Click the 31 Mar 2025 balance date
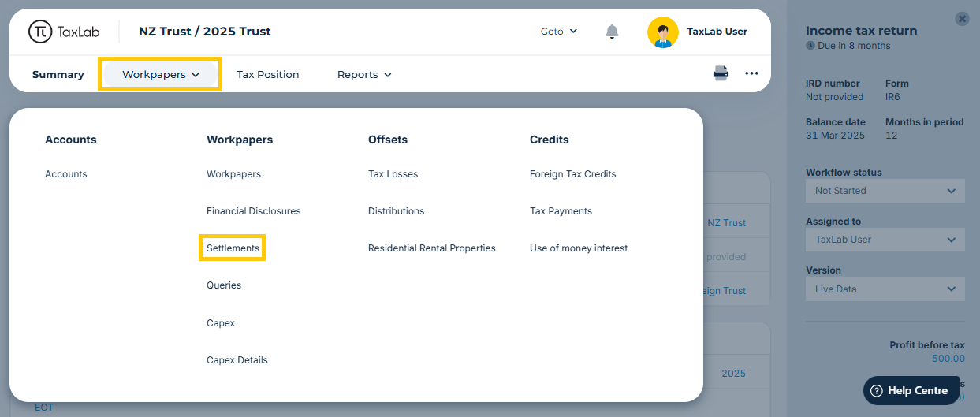 tap(835, 136)
